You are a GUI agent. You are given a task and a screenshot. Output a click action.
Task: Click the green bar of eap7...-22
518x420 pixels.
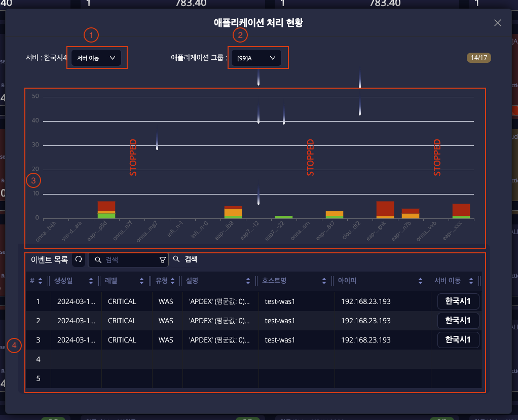coord(284,217)
